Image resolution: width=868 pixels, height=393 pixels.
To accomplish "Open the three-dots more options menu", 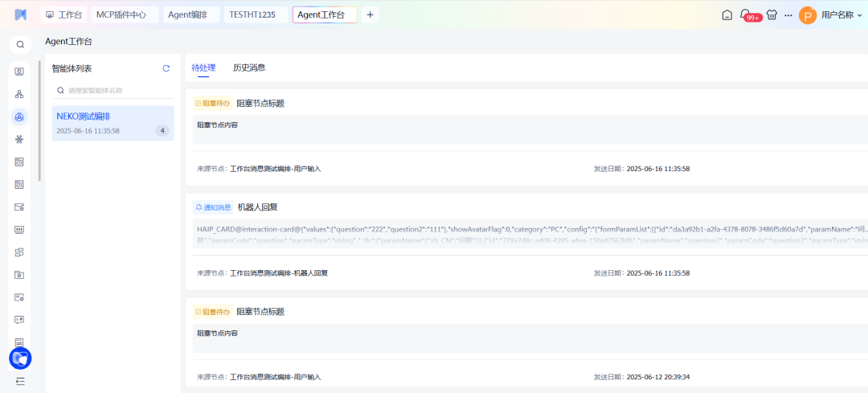I will click(788, 15).
